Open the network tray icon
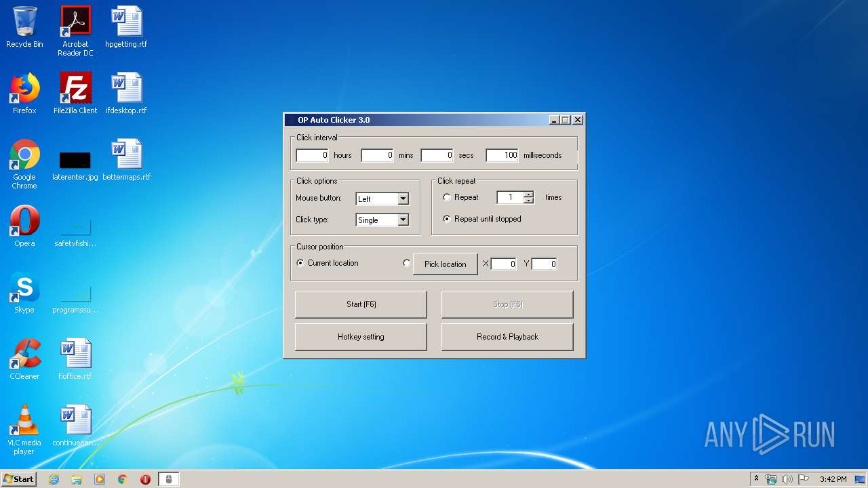The width and height of the screenshot is (868, 488). click(x=771, y=479)
